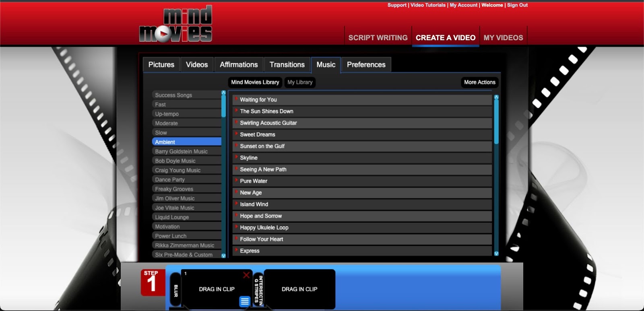This screenshot has height=311, width=644.
Task: Click play arrow for Happy Ukulele Loop
Action: pos(237,227)
